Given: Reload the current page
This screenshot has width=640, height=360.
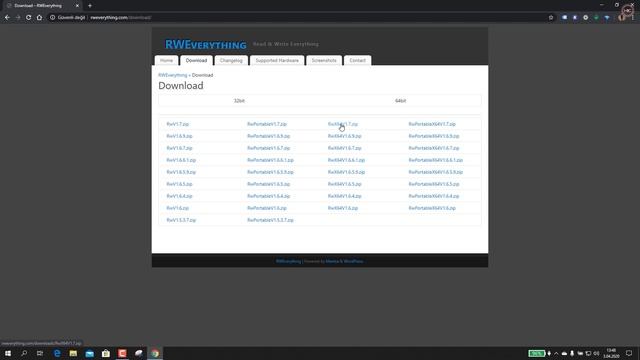Looking at the screenshot, I should pyautogui.click(x=29, y=18).
